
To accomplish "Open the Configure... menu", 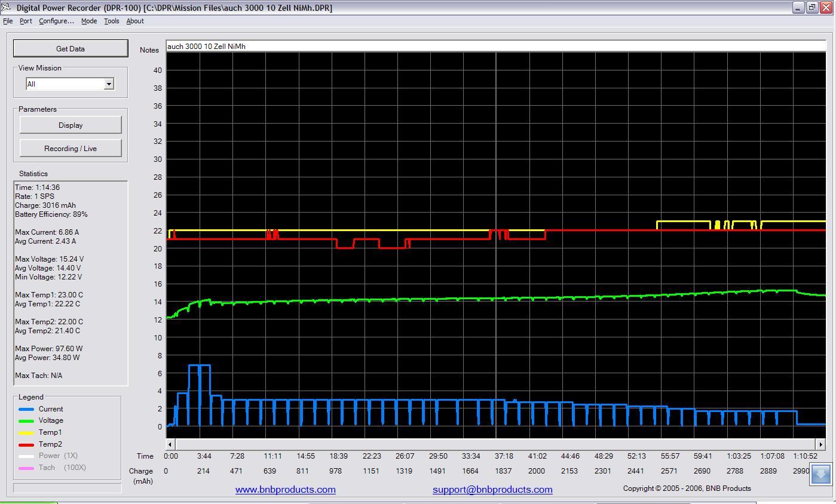I will 56,21.
